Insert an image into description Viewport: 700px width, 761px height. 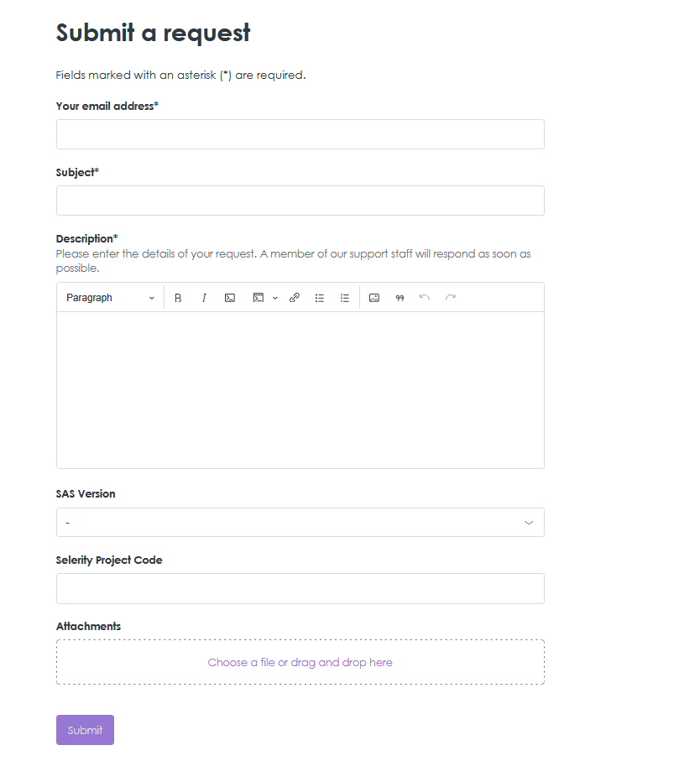[x=374, y=298]
